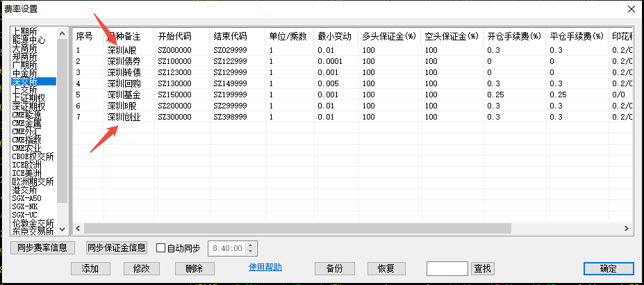The image size is (644, 285).
Task: Click the 多头保证金(%) column header
Action: coord(390,37)
